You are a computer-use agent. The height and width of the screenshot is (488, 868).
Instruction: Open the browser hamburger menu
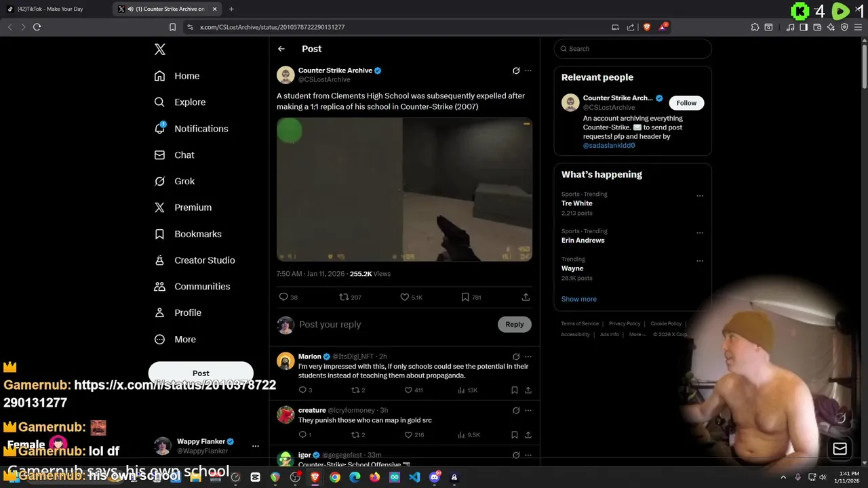coord(858,27)
